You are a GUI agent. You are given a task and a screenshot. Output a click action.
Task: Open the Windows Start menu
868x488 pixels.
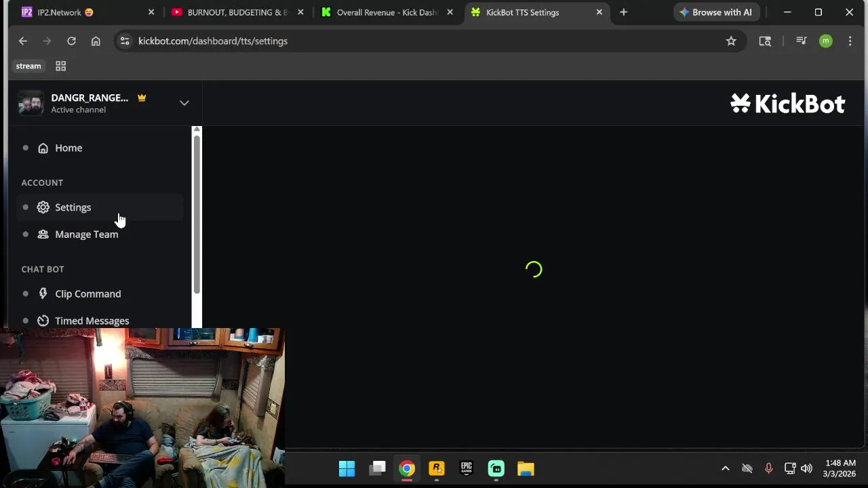coord(347,468)
